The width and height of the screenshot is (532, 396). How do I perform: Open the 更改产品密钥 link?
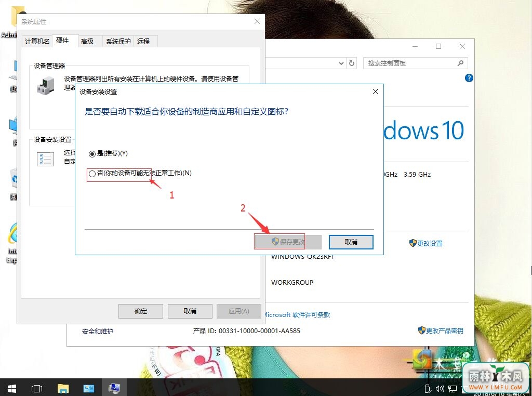tap(445, 331)
